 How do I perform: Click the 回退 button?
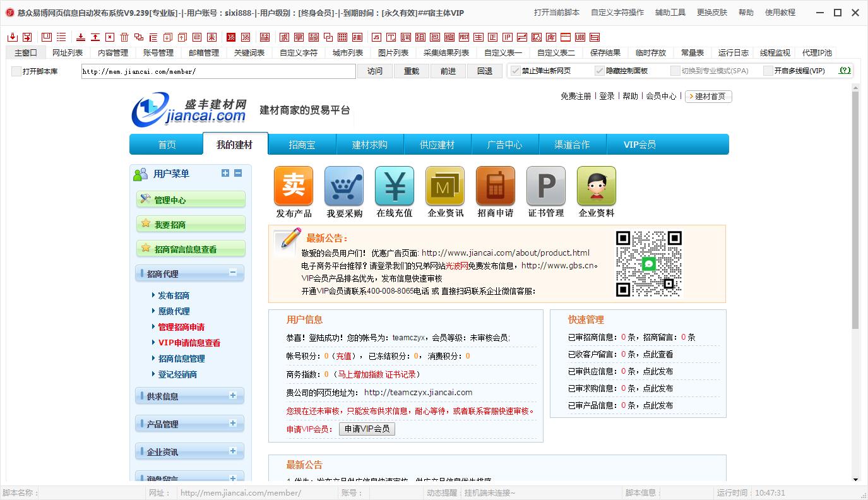click(x=485, y=71)
